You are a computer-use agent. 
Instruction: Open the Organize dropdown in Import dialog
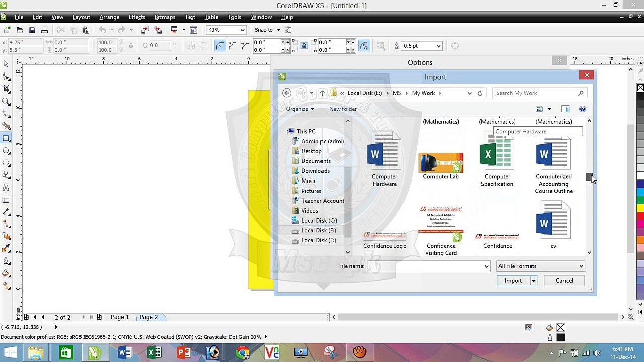point(300,109)
